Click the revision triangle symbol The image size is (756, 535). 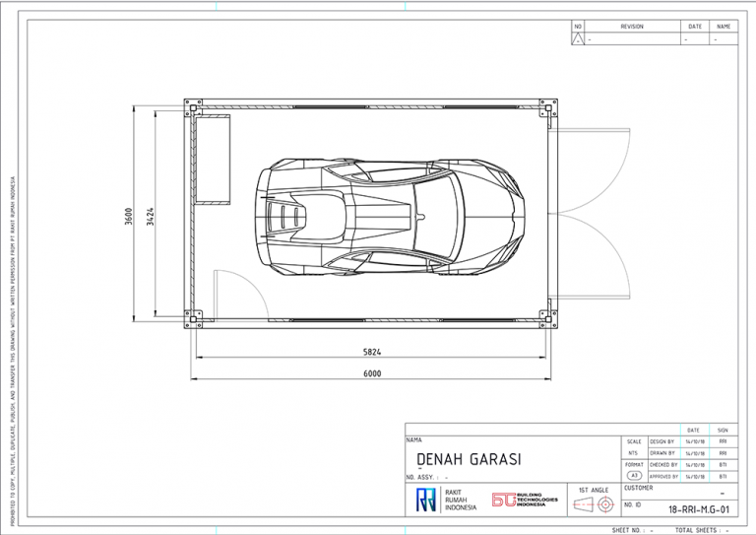pyautogui.click(x=578, y=39)
